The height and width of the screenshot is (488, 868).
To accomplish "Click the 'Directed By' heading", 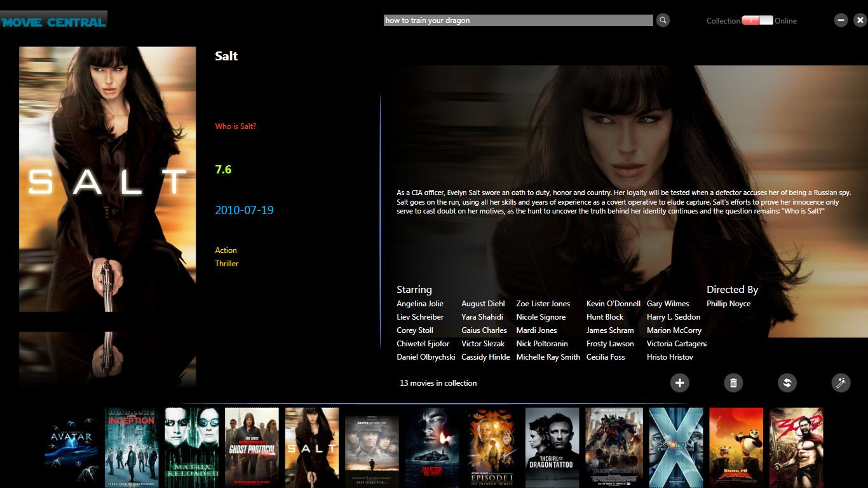I will [x=733, y=290].
